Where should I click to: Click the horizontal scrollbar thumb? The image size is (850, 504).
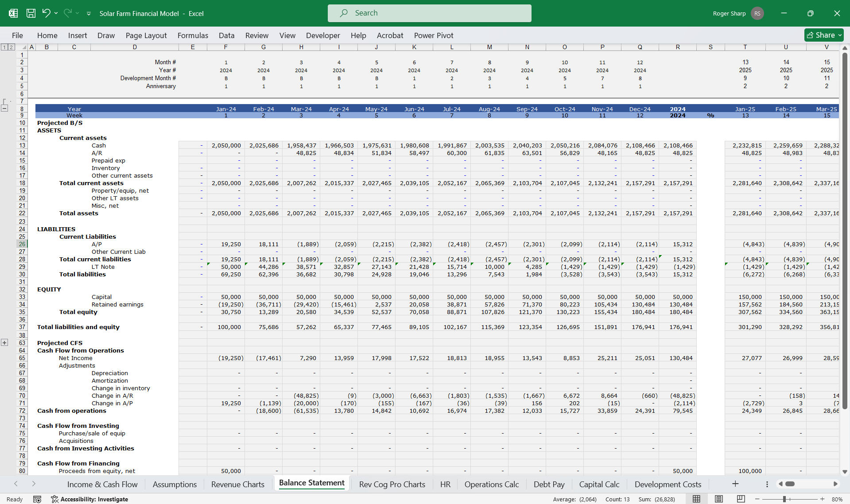[790, 484]
